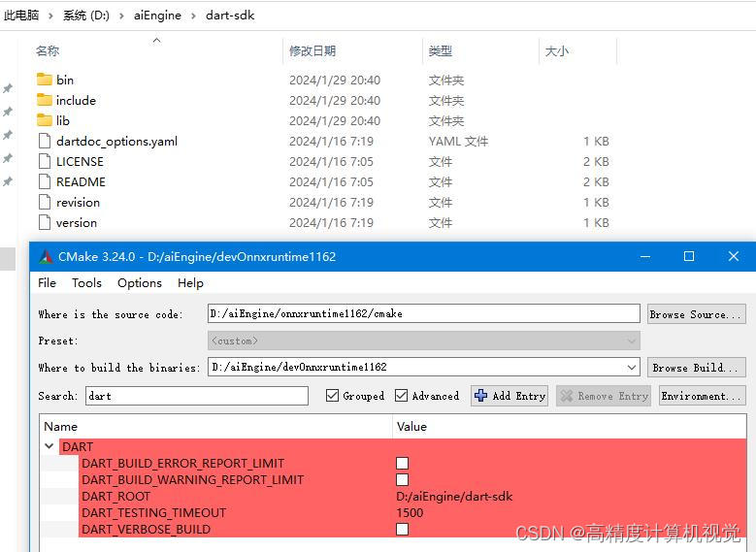
Task: Click the Search field containing dart
Action: click(x=197, y=396)
